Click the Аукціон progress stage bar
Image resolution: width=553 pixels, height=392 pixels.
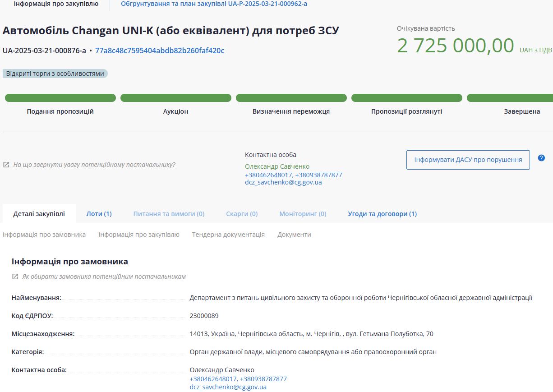[x=175, y=98]
